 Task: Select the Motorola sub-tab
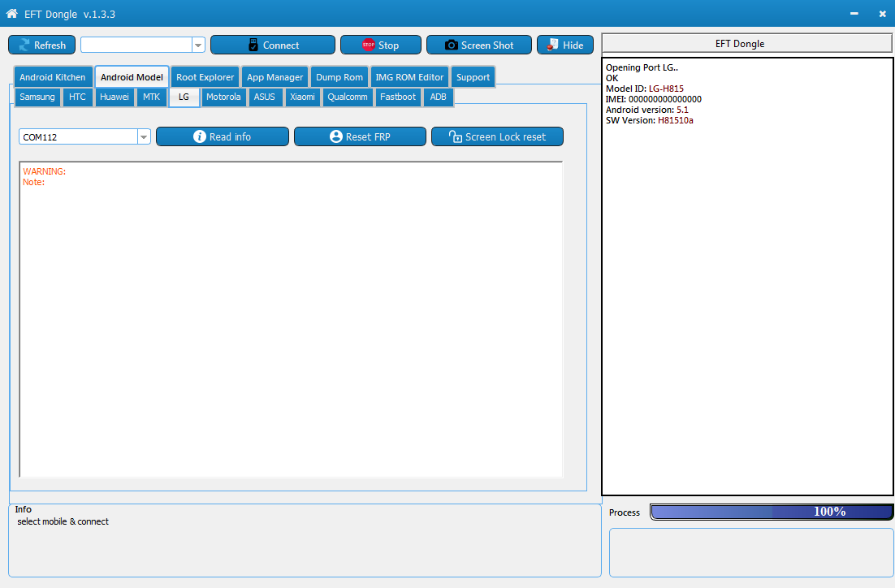223,97
